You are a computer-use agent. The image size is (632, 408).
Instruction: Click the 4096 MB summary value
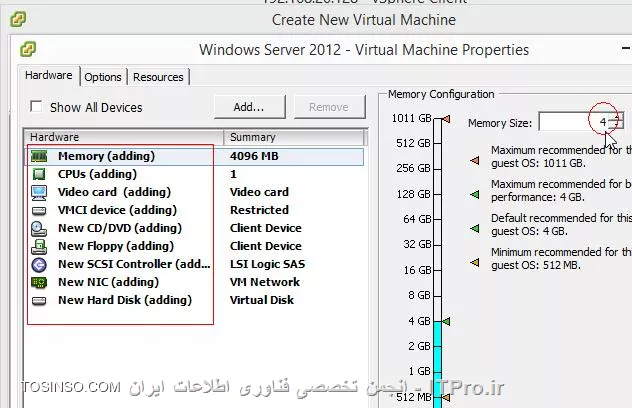pyautogui.click(x=254, y=156)
